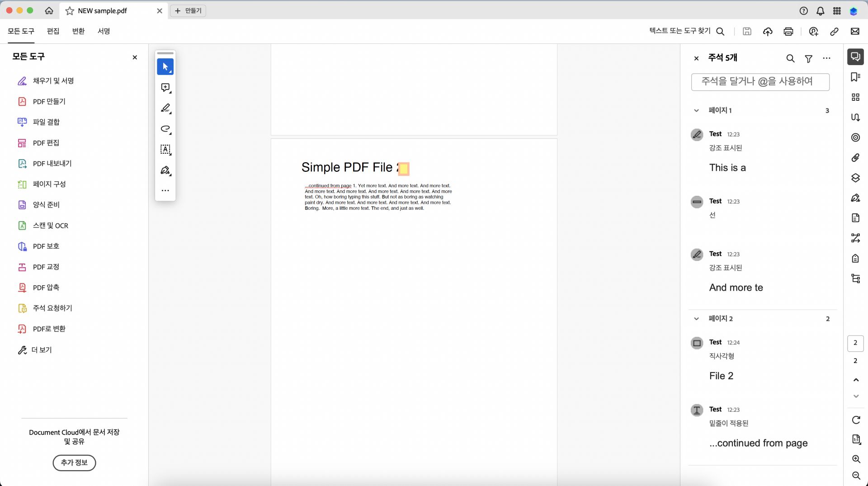Go to the next page

pyautogui.click(x=856, y=396)
